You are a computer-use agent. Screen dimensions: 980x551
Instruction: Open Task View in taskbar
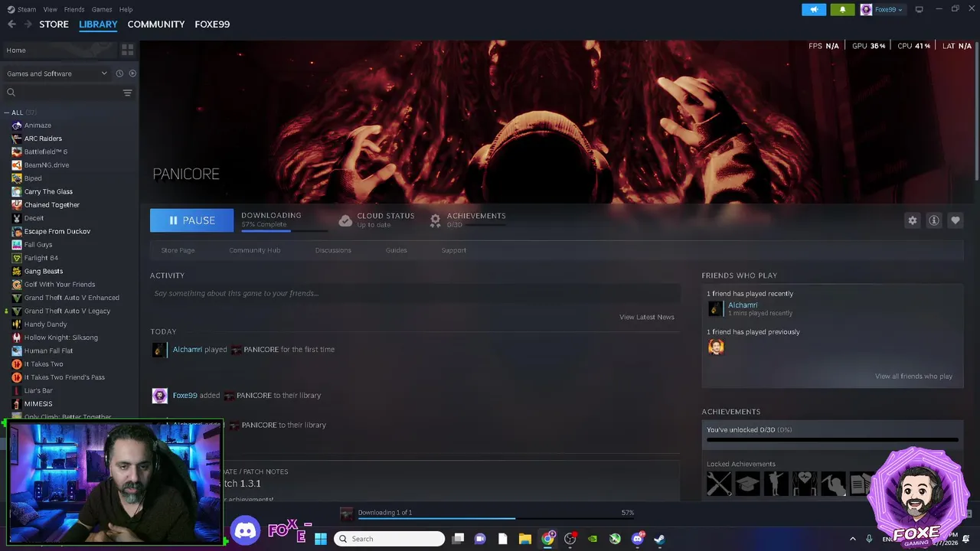point(458,539)
